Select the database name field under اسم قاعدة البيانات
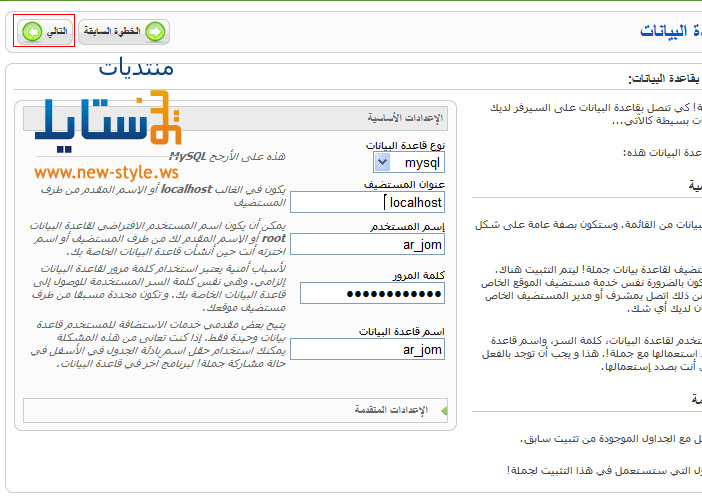This screenshot has width=702, height=500. 367,349
